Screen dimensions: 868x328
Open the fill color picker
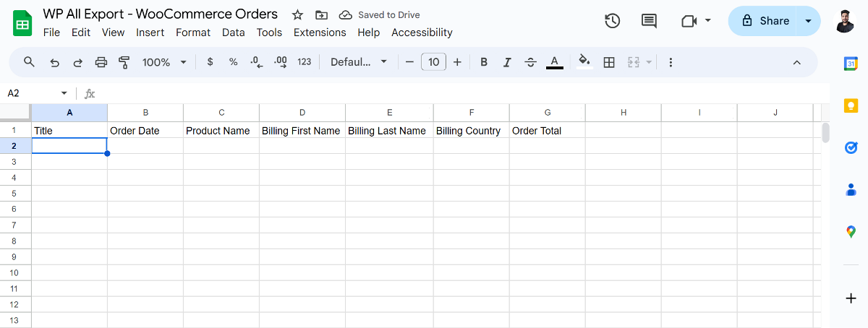[584, 62]
